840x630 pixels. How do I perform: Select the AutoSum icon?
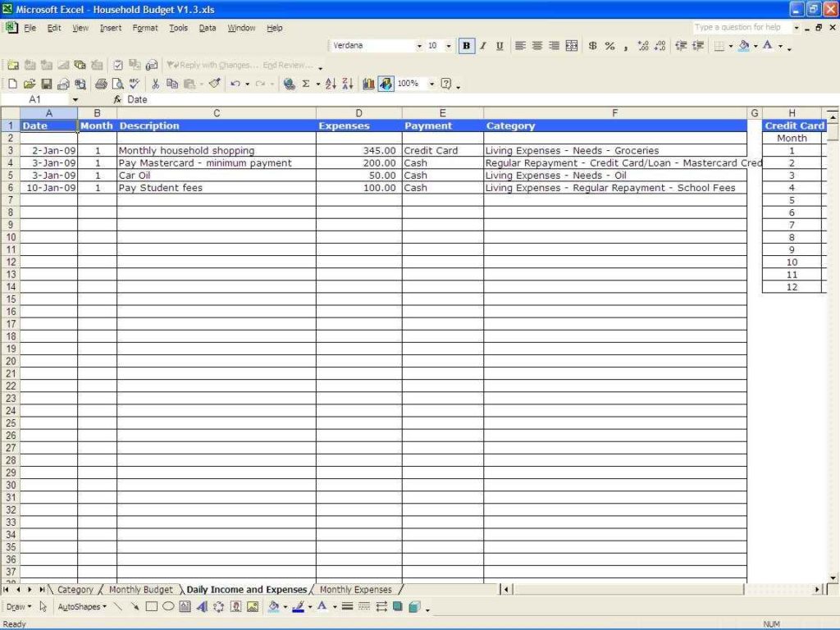pyautogui.click(x=305, y=83)
